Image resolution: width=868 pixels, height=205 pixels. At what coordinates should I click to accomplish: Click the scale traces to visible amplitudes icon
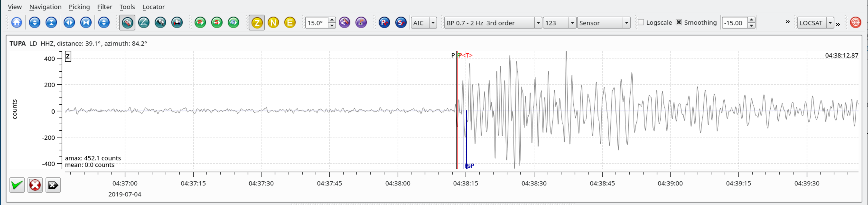104,23
